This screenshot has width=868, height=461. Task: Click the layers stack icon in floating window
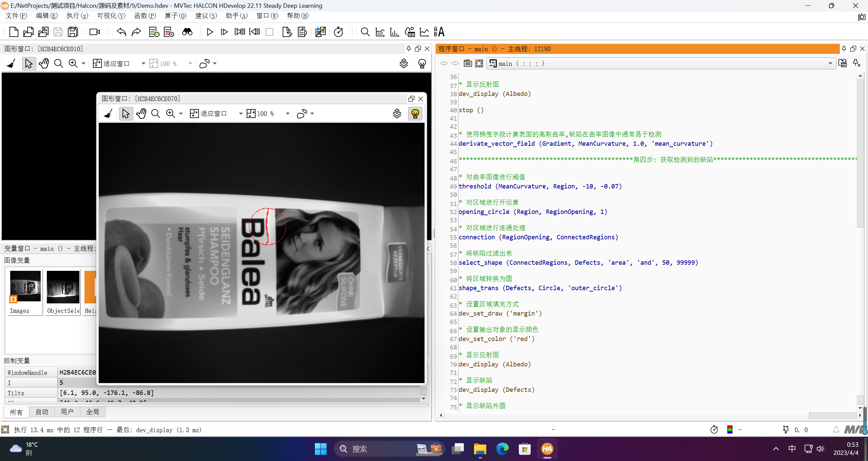tap(397, 114)
